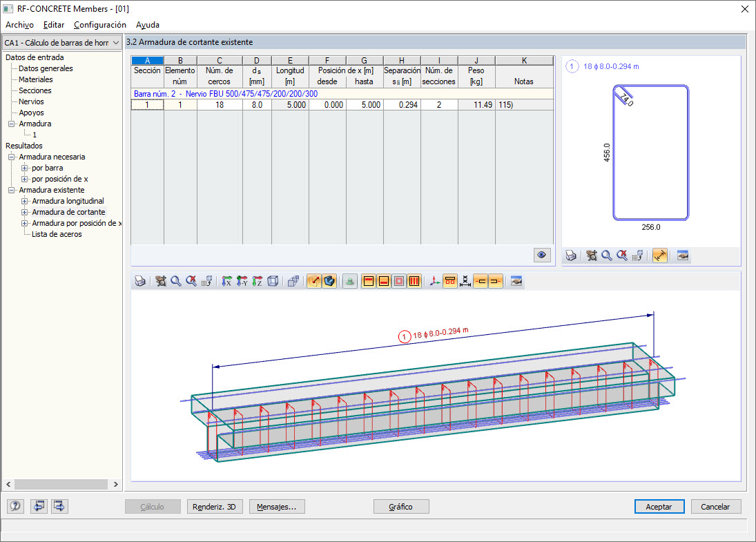Open the Archivo menu
Screen dimensions: 756x542
click(x=20, y=25)
